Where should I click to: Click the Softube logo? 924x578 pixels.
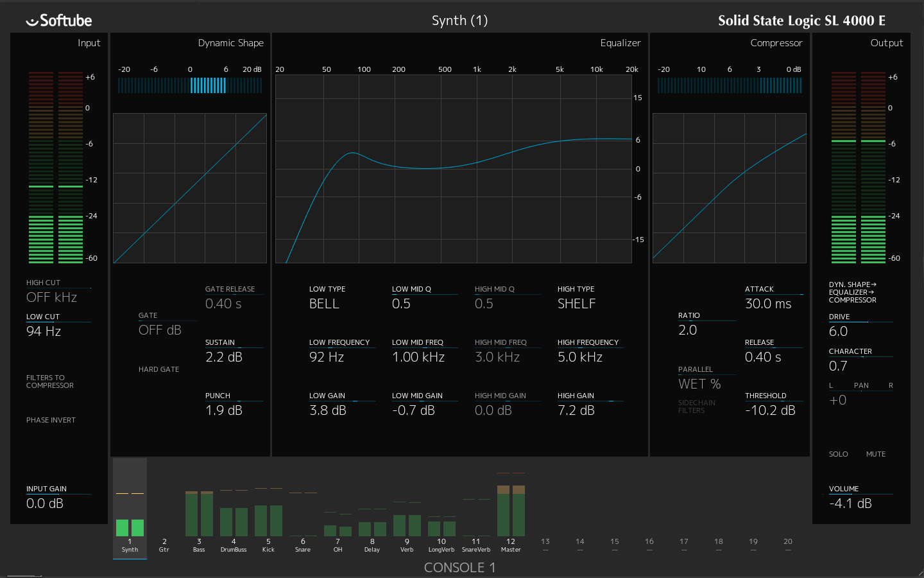[x=59, y=21]
